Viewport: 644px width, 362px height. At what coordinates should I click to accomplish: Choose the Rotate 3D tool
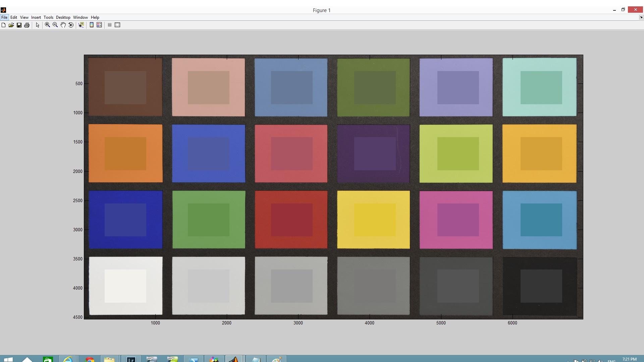click(x=71, y=25)
